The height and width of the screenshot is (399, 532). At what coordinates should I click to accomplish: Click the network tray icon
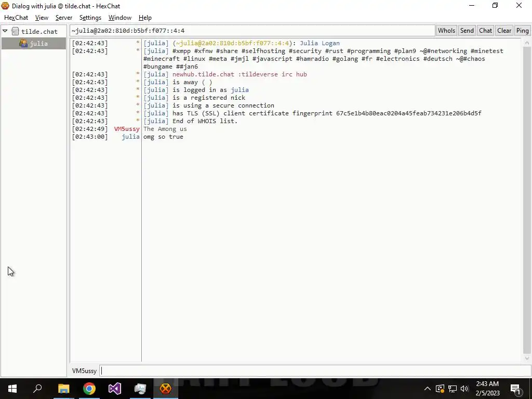[453, 389]
